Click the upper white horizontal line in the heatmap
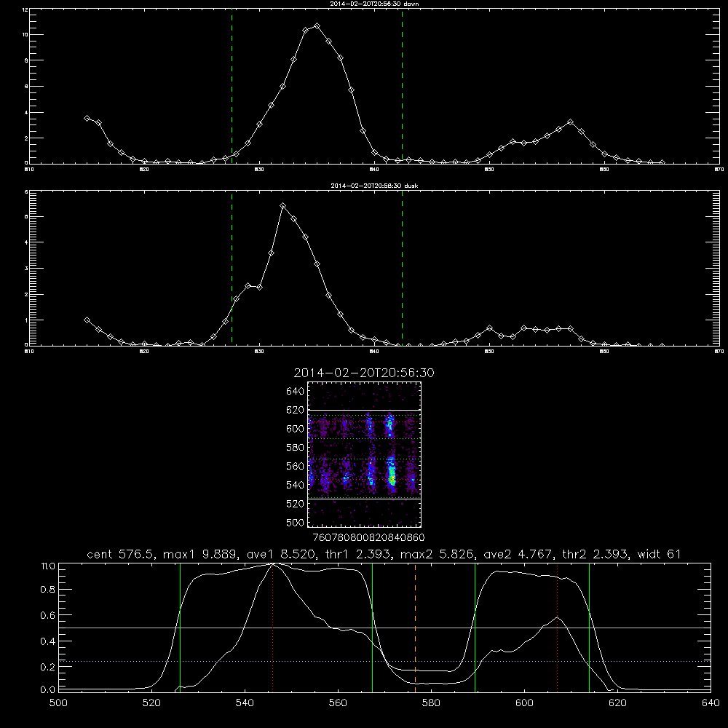728x728 pixels. [365, 410]
